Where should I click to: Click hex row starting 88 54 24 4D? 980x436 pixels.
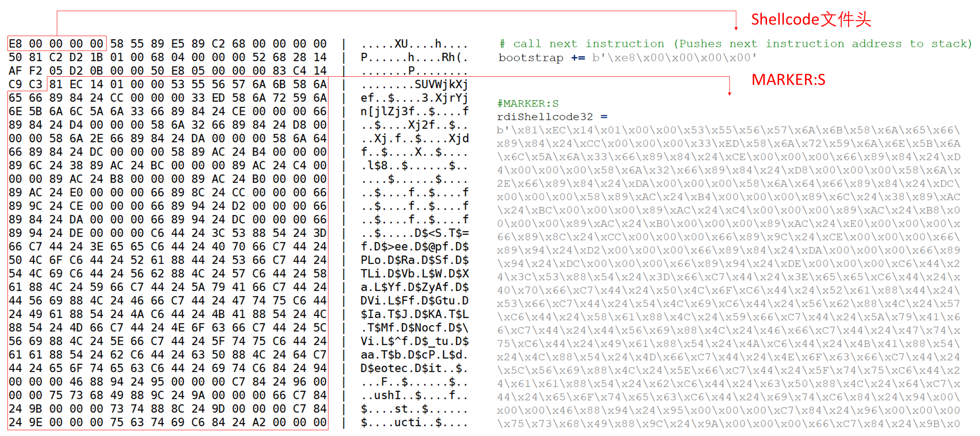point(168,327)
